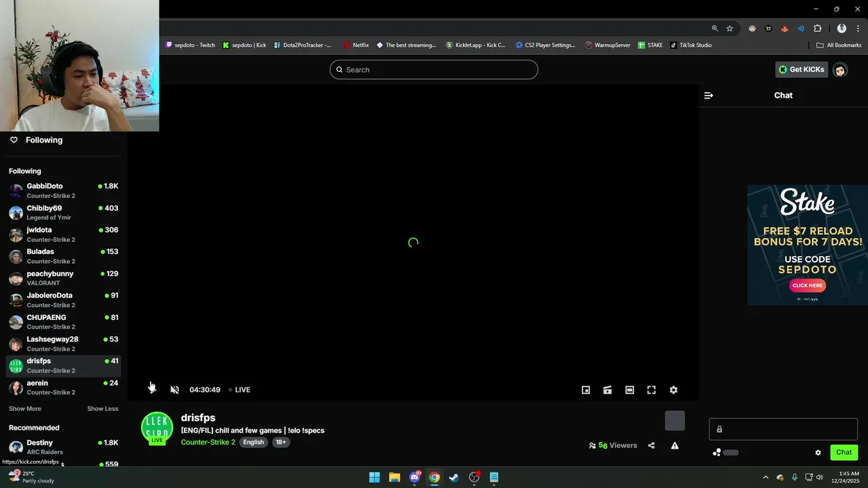Enter fullscreen video mode

(651, 390)
